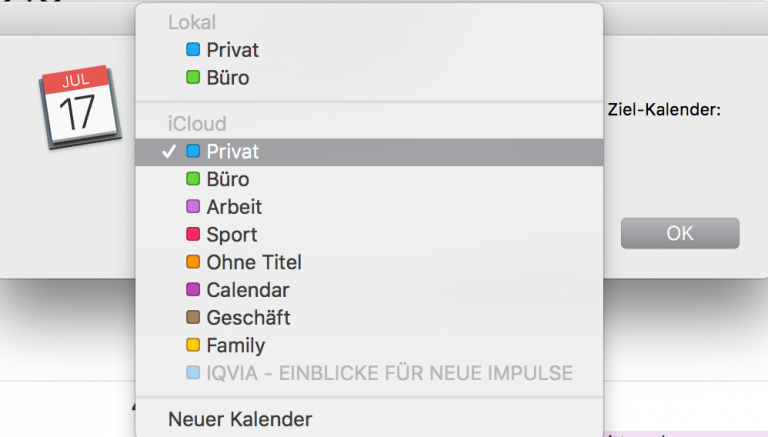
Task: Create a new calendar via Neuer Kalender
Action: tap(239, 419)
